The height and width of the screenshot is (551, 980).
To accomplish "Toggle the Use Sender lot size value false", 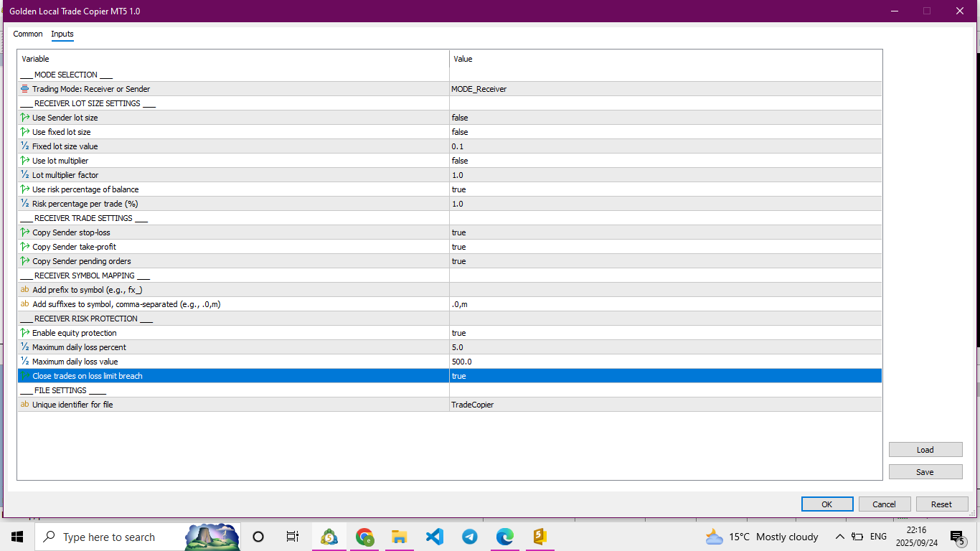I will point(666,118).
